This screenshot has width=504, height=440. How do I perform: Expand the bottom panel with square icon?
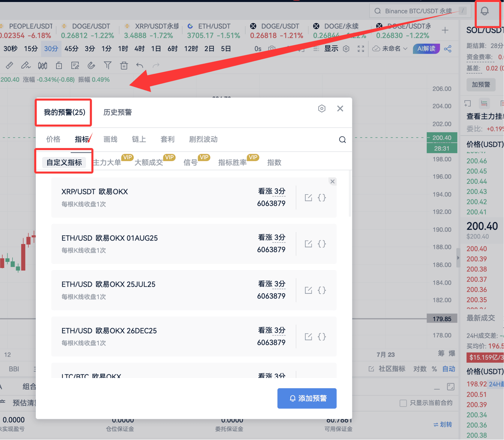pos(450,386)
